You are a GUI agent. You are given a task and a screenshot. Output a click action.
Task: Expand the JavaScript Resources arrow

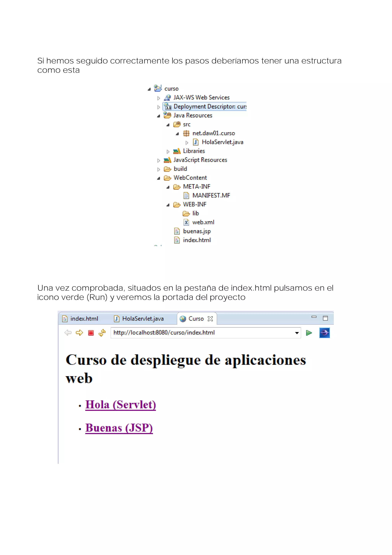click(159, 161)
